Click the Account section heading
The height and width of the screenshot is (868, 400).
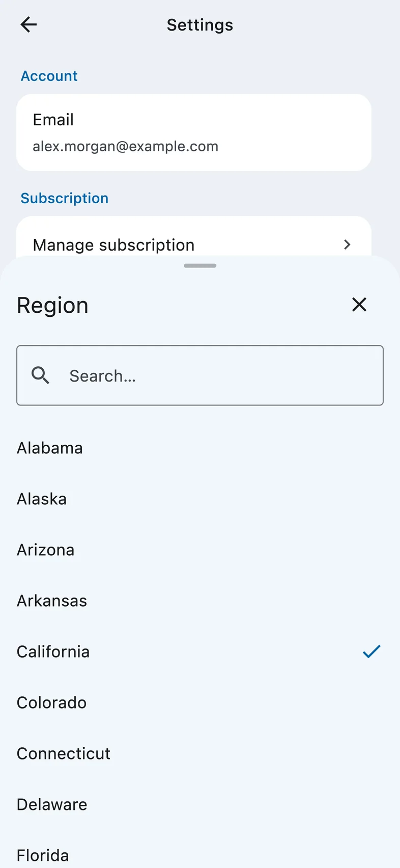(x=49, y=76)
